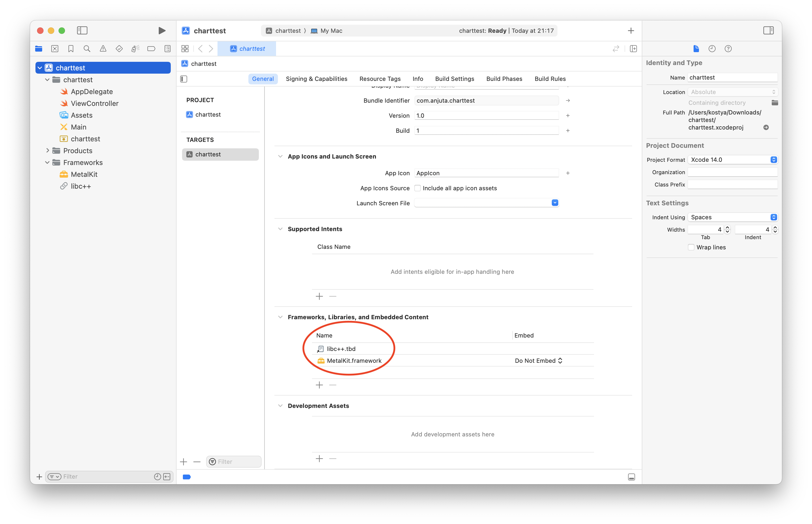Add an editor pane on right
Viewport: 812px width, 524px height.
[x=633, y=49]
